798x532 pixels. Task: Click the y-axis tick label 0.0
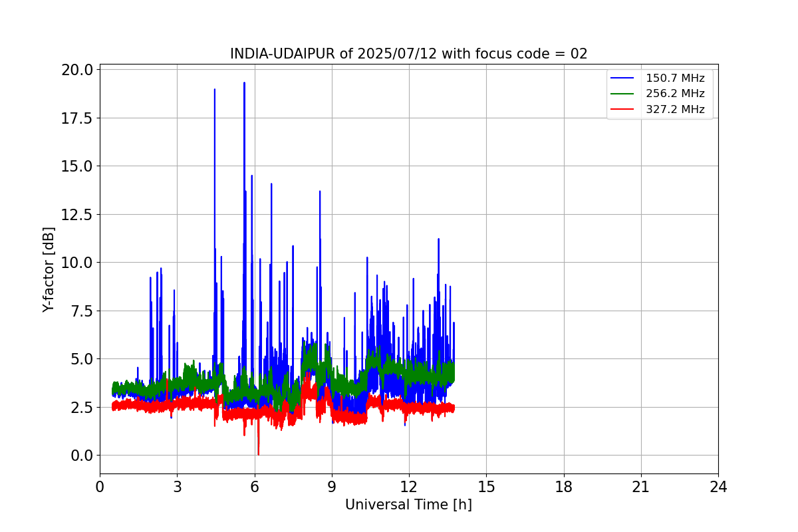pos(82,456)
